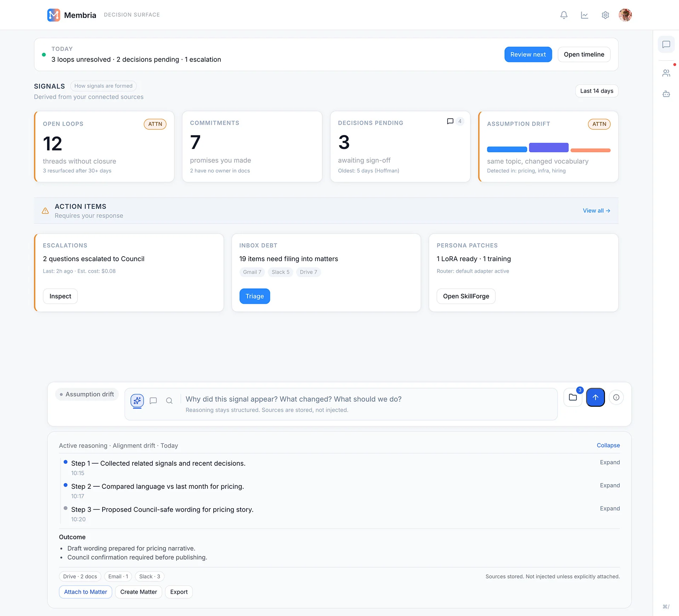Screen dimensions: 679x616
Task: Switch to chat mode in composer
Action: (x=153, y=400)
